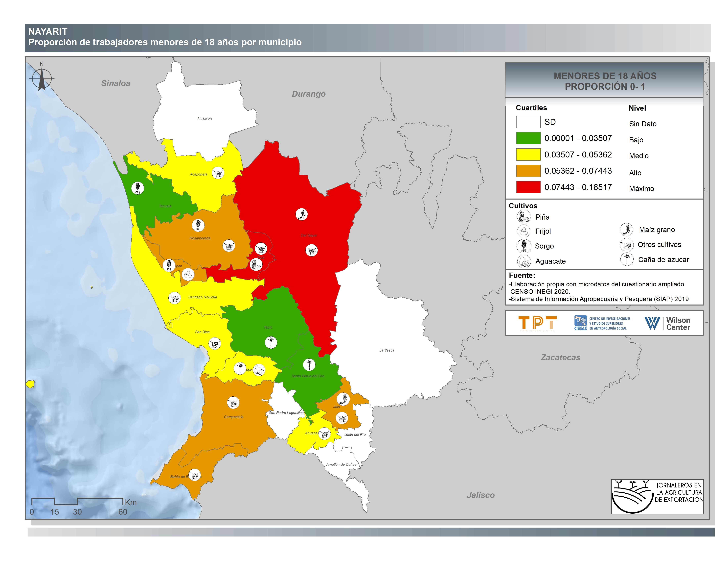The height and width of the screenshot is (563, 728).
Task: Click the Frijol crop icon in legend
Action: coord(524,231)
